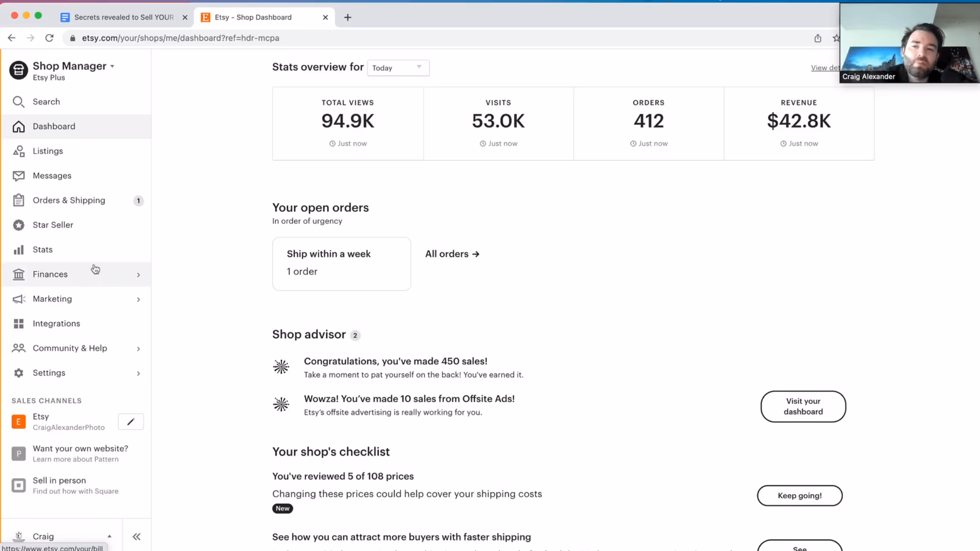This screenshot has width=980, height=551.
Task: Click the Stats bar chart icon
Action: tap(18, 249)
